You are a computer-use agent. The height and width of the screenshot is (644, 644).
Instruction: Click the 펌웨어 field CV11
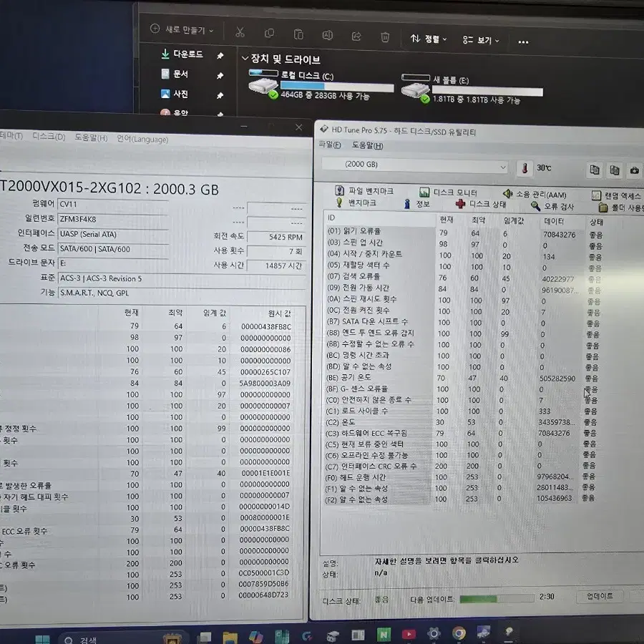113,205
